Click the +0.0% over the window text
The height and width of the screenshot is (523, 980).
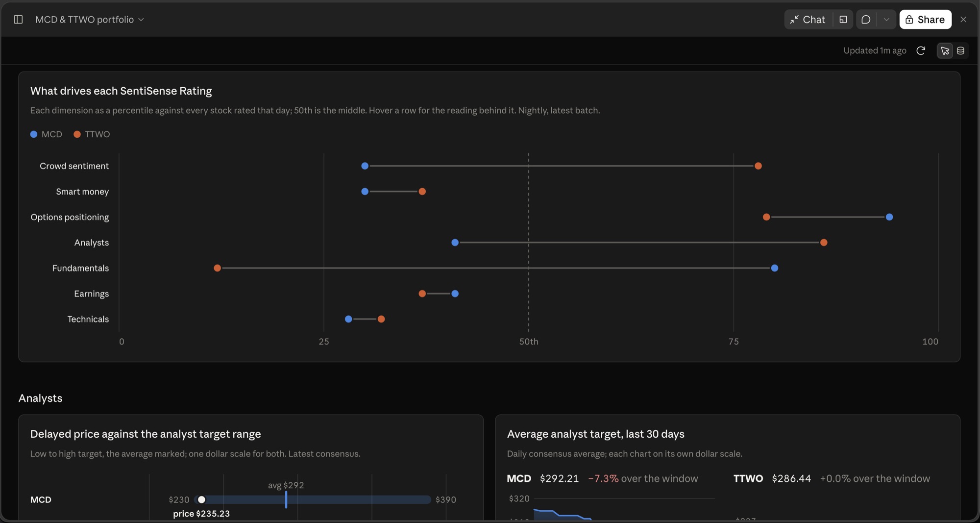tap(875, 479)
